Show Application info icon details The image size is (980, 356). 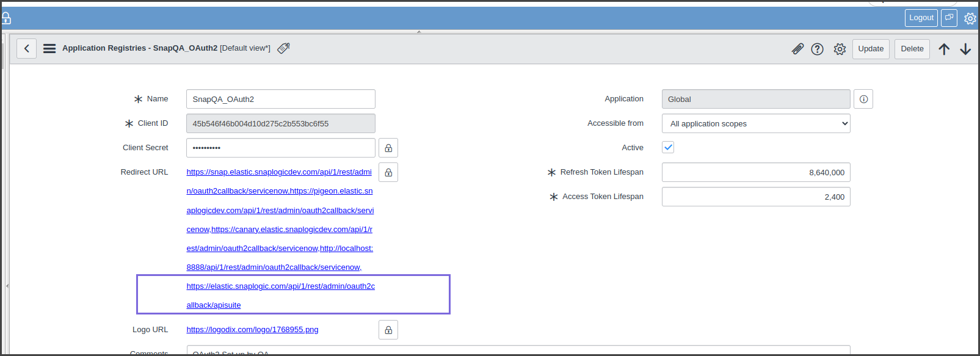(863, 99)
